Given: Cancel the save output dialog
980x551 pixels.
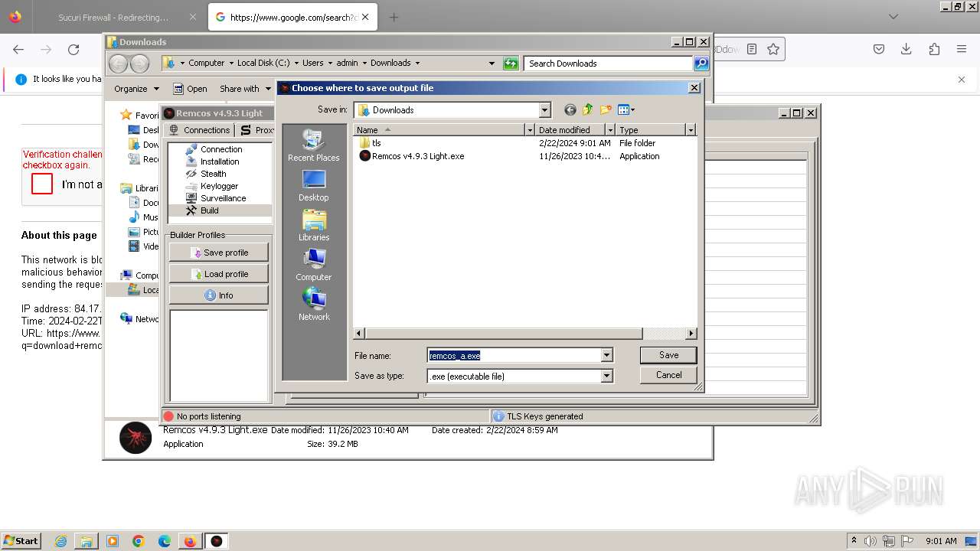Looking at the screenshot, I should click(x=668, y=375).
